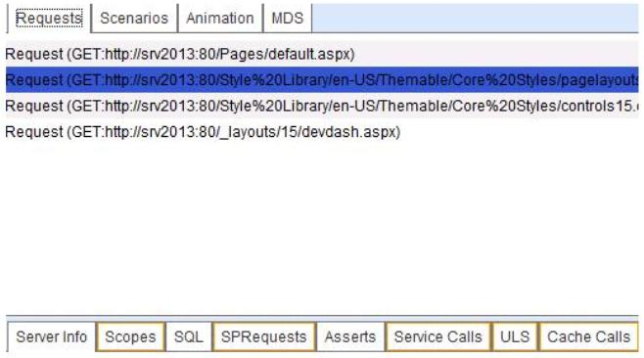
Task: Open the Scopes tab
Action: click(x=130, y=336)
